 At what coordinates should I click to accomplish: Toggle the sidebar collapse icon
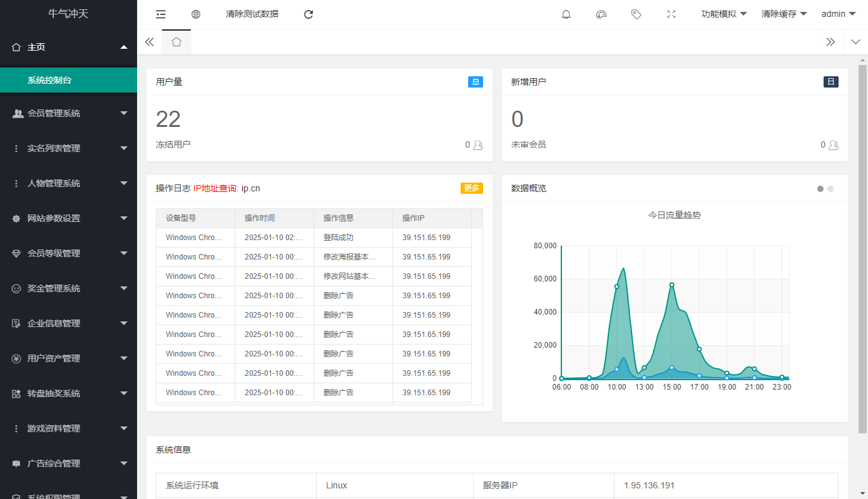(161, 14)
